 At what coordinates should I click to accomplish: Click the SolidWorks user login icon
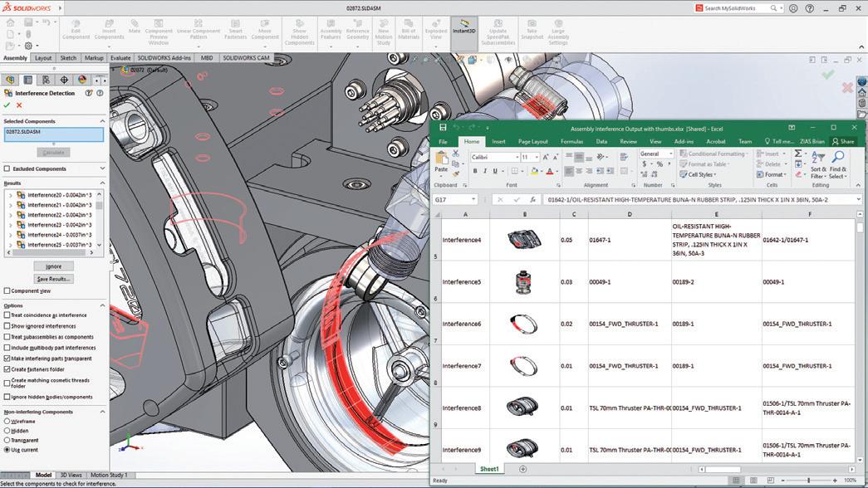pyautogui.click(x=793, y=8)
